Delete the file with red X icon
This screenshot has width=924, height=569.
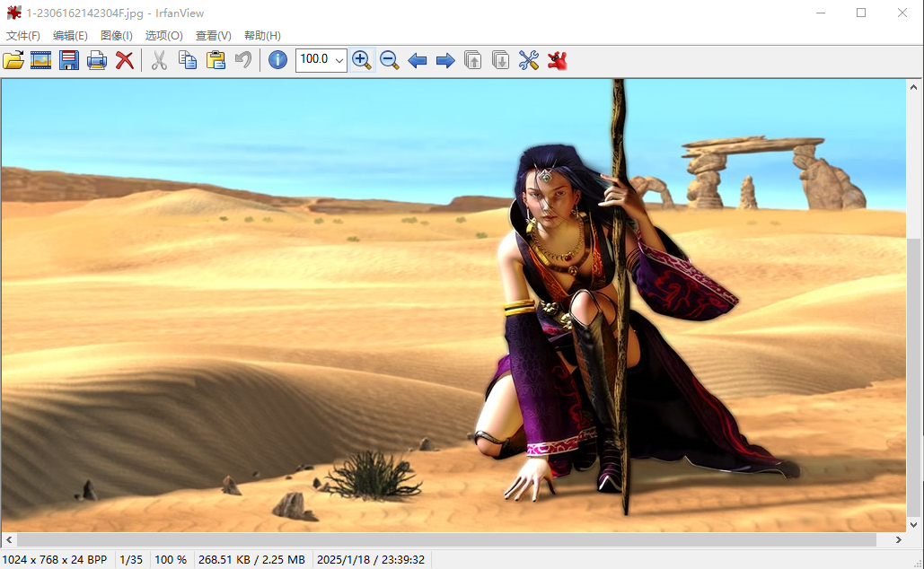[125, 60]
